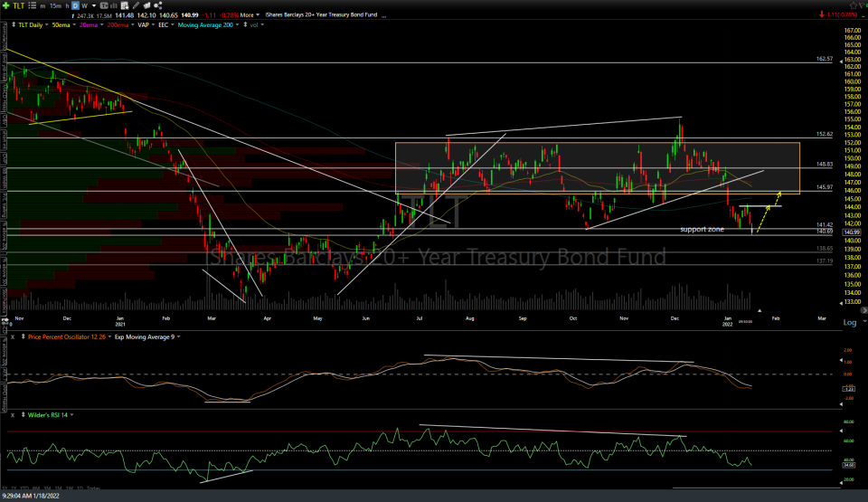
Task: Click the star favorite icon
Action: (853, 5)
